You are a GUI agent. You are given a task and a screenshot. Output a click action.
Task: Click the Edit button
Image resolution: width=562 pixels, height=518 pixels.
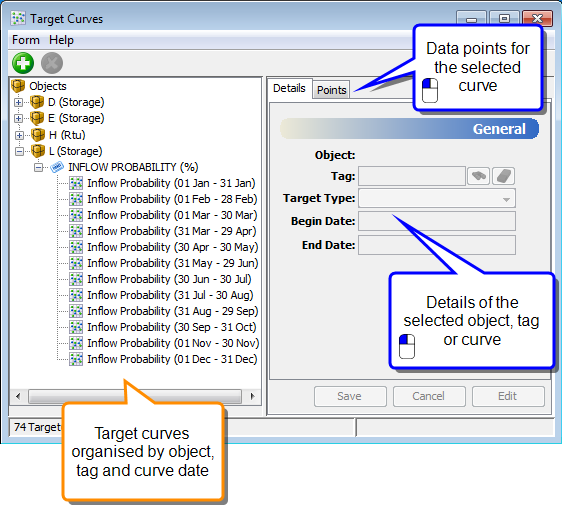(x=508, y=396)
